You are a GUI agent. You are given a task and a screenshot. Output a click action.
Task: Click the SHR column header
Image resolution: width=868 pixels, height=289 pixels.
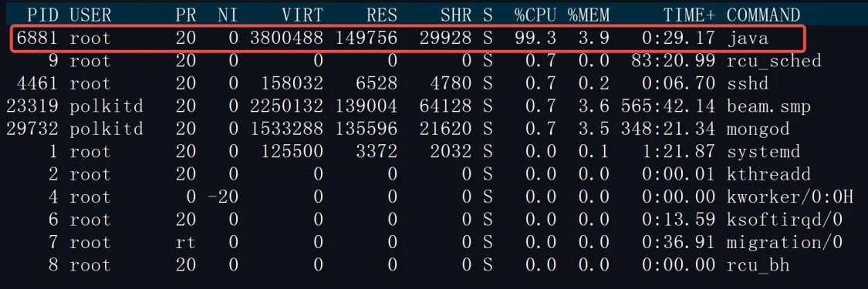(x=456, y=15)
